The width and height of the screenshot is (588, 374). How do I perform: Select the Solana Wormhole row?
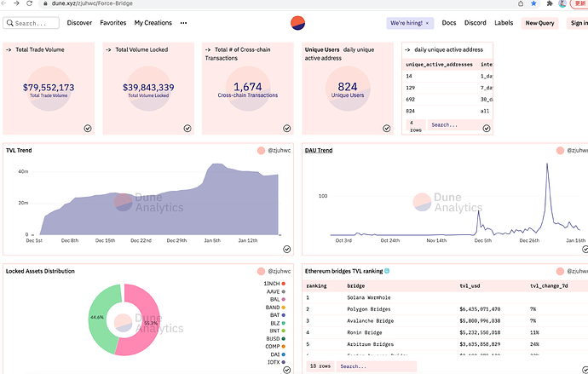(445, 297)
